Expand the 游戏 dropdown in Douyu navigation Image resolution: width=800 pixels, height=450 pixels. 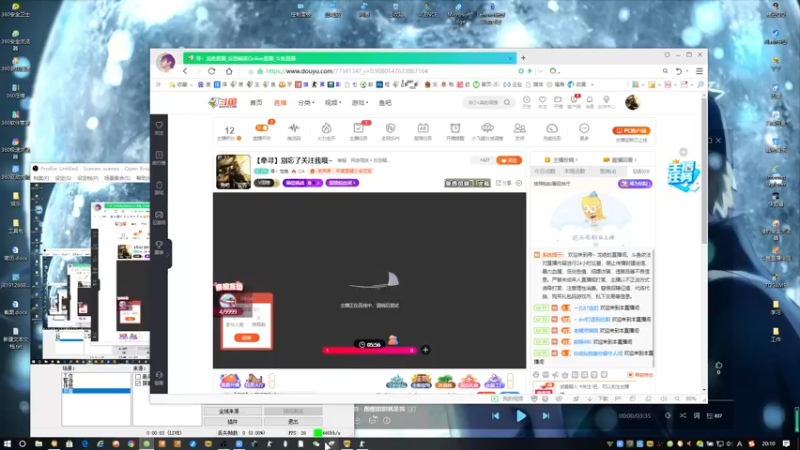(360, 103)
